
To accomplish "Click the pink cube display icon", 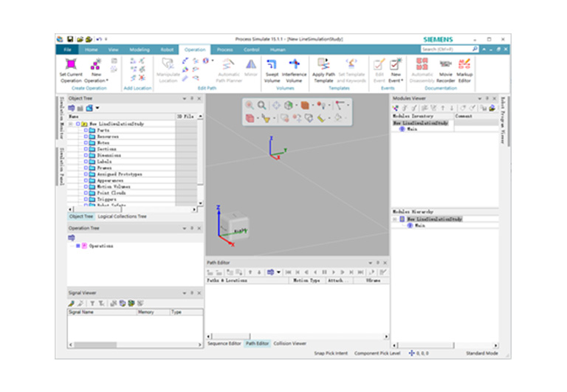I will pos(250,118).
